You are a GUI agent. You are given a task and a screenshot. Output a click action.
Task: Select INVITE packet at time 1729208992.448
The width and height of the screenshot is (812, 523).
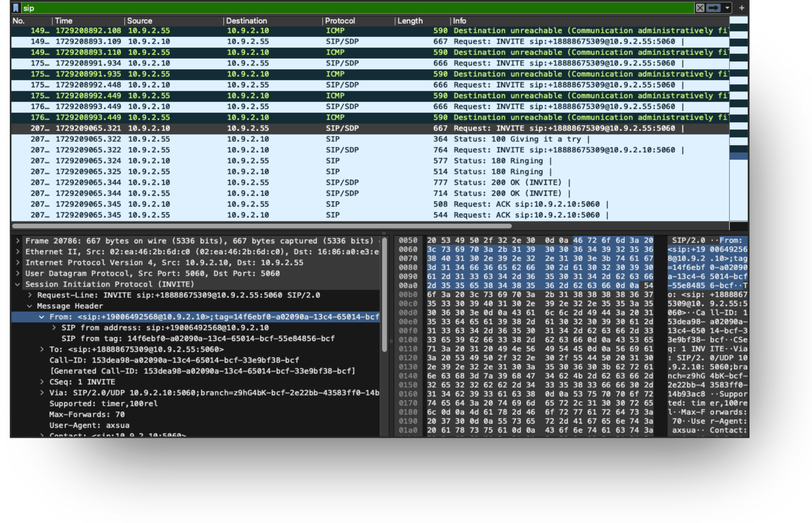point(370,85)
